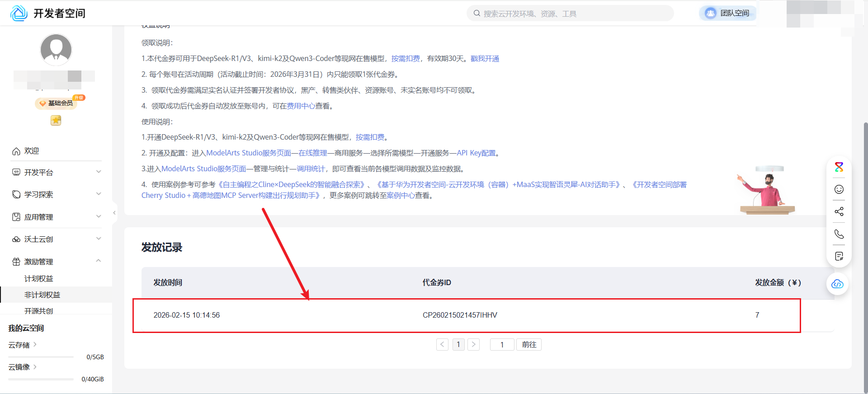Screen dimensions: 868x394
Task: Click the 云存储 usage progress bar
Action: [x=41, y=357]
